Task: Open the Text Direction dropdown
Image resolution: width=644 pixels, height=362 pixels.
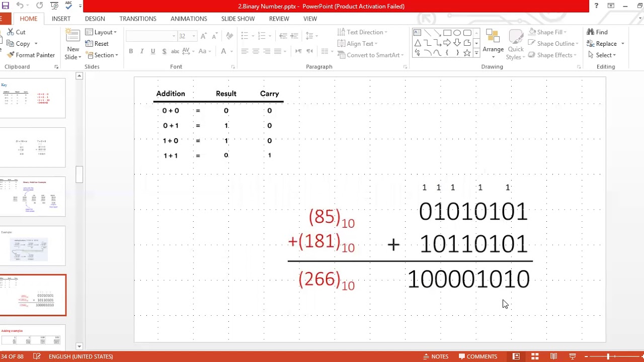Action: (362, 32)
